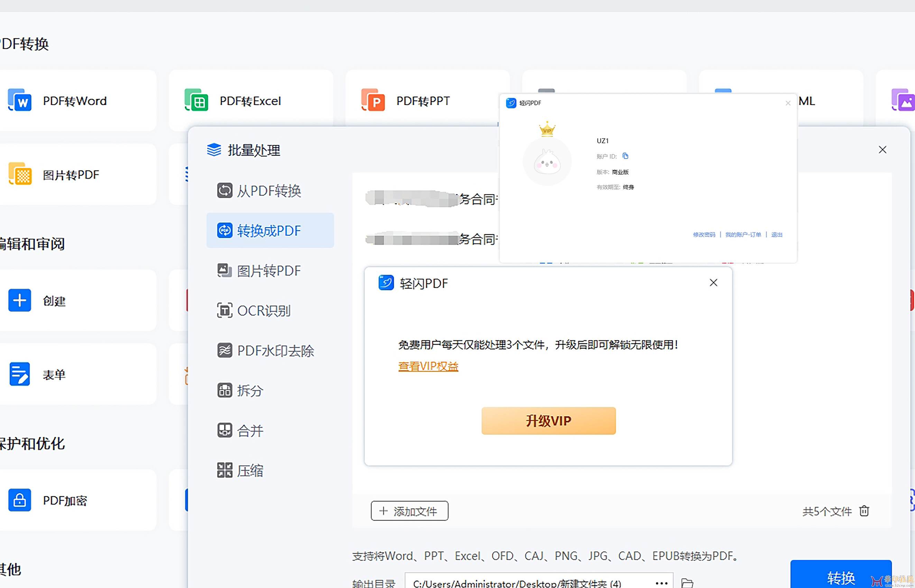The width and height of the screenshot is (915, 588).
Task: Select PDF水印去除 in the sidebar
Action: coord(275,350)
